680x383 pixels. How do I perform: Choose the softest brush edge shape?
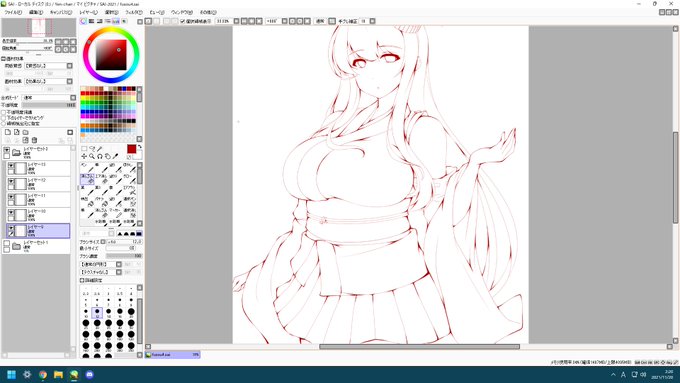(x=120, y=233)
